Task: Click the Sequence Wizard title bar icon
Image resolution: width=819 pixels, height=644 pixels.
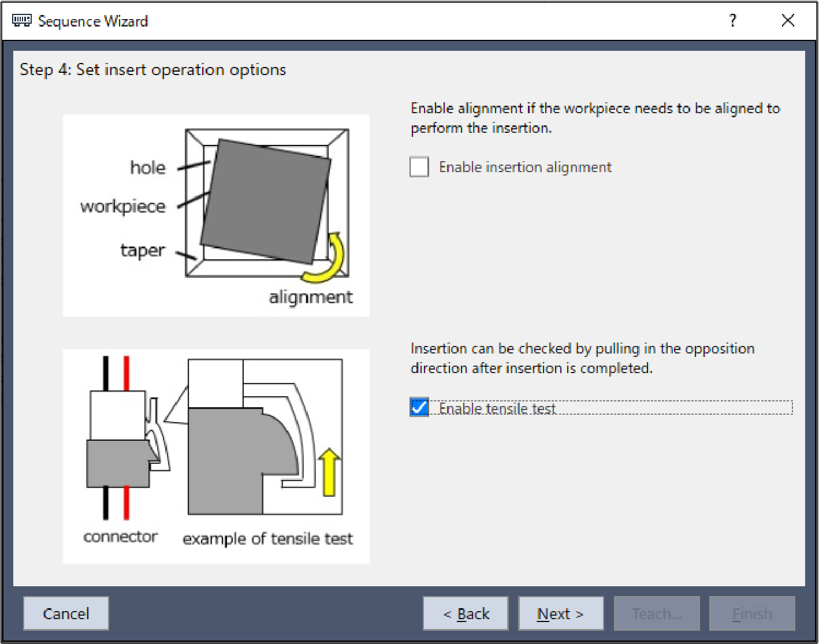Action: (x=21, y=21)
